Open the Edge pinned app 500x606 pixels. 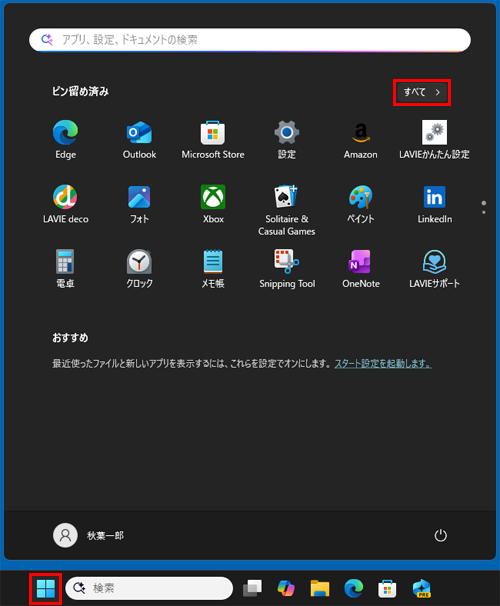click(65, 140)
